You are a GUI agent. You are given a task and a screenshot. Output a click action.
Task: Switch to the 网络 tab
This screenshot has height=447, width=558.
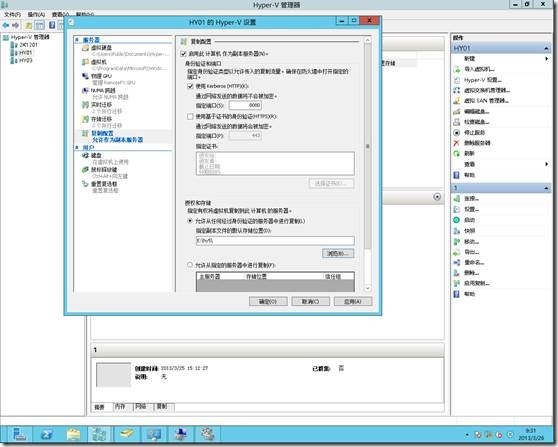[141, 406]
